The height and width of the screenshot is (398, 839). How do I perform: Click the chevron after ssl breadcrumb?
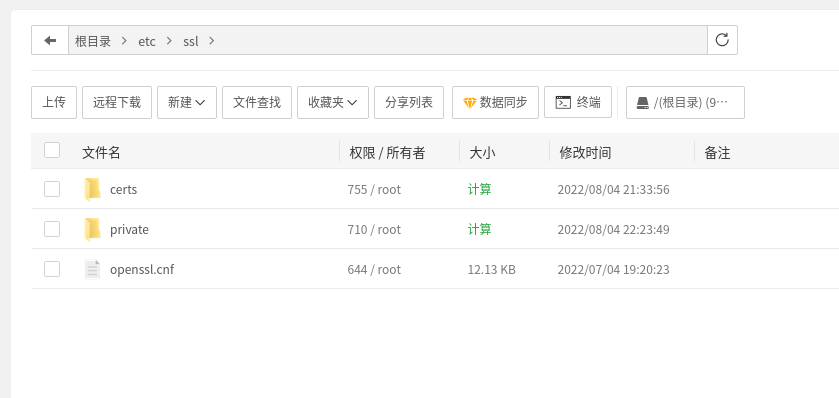point(212,41)
